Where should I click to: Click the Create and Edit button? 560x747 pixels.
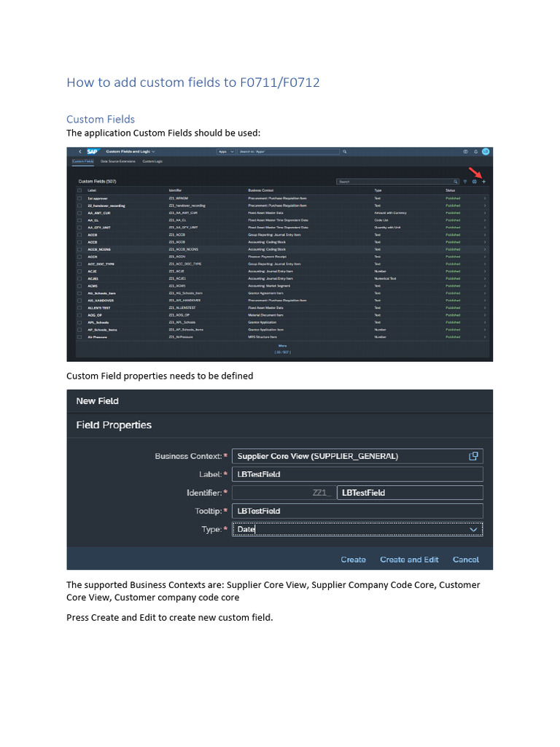pos(409,560)
